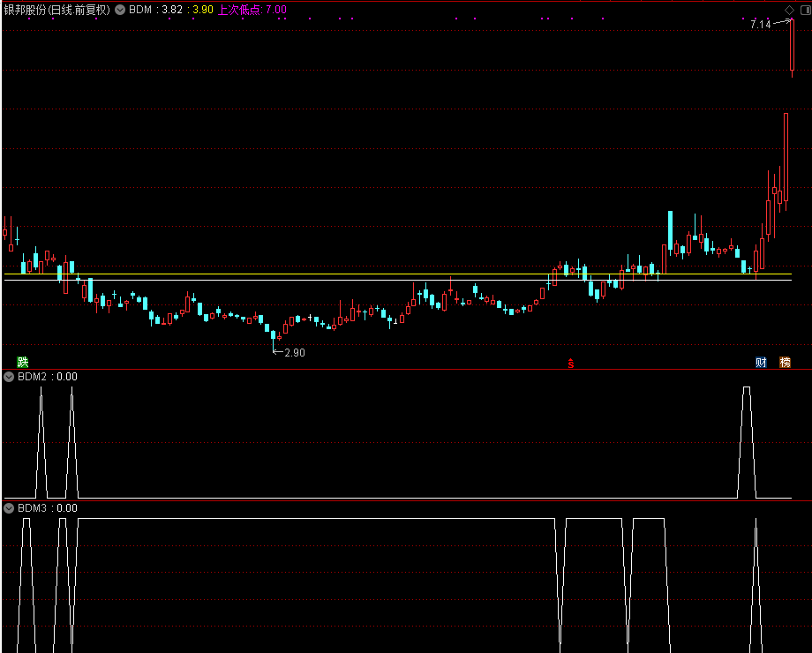Click the 上次低点: 7.00 label
The width and height of the screenshot is (812, 653).
252,11
